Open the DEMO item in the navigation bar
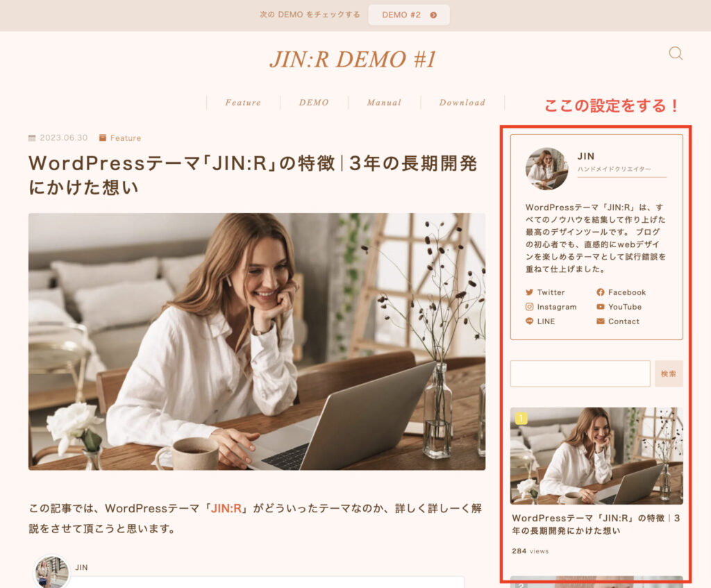 (x=313, y=103)
